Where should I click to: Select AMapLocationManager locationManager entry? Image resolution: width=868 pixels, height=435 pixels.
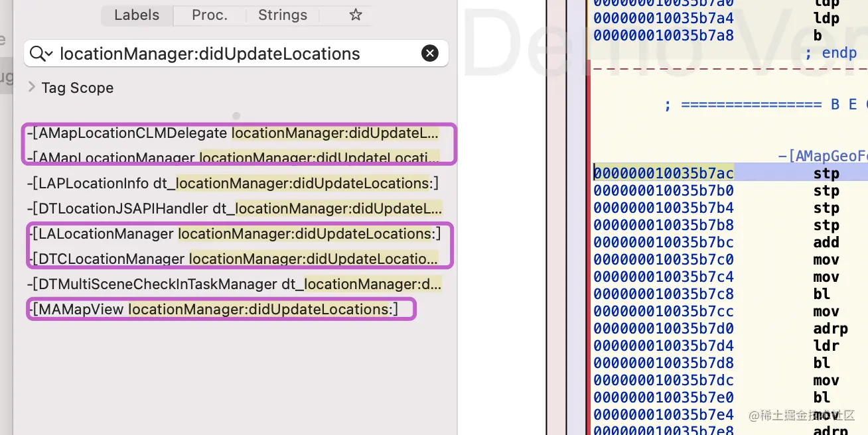[x=233, y=158]
